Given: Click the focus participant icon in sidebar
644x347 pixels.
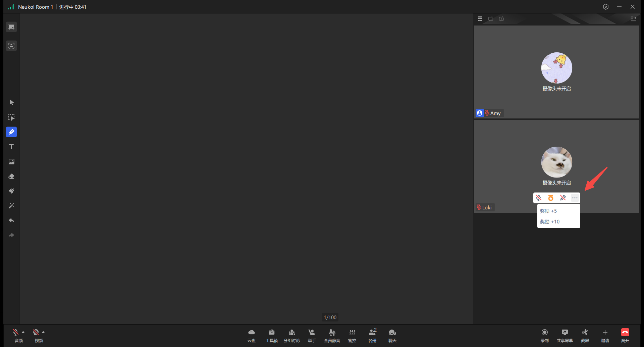Looking at the screenshot, I should 11,46.
